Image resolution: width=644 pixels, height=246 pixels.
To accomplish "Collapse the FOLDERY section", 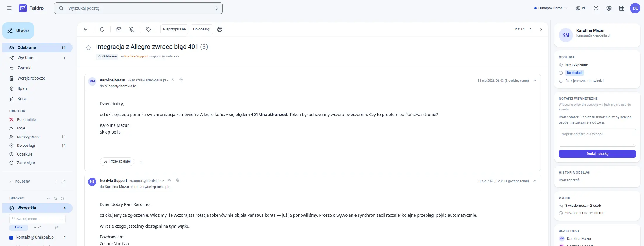I will tap(11, 182).
